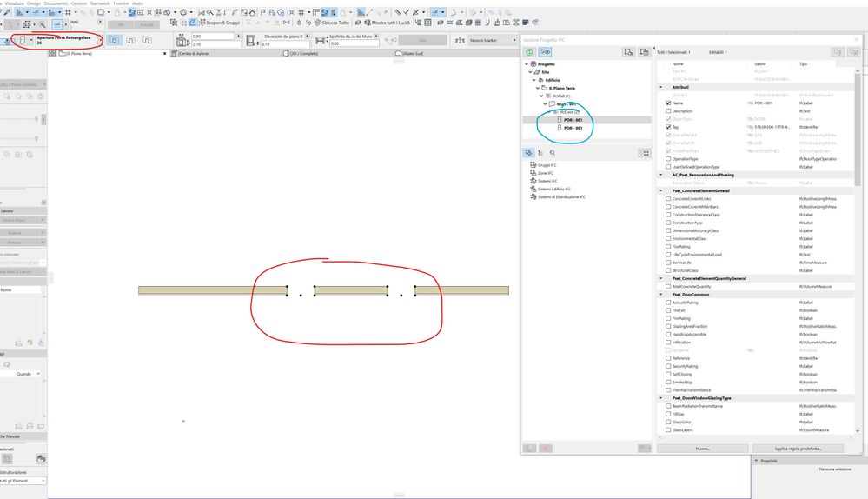Collapse the Attributi property group
The image size is (868, 499).
click(x=661, y=87)
